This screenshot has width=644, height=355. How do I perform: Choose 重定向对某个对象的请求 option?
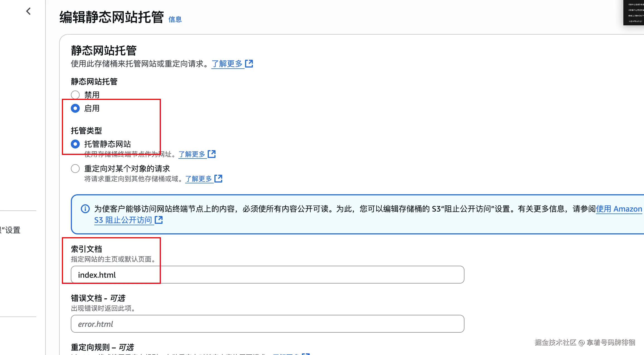pyautogui.click(x=75, y=169)
